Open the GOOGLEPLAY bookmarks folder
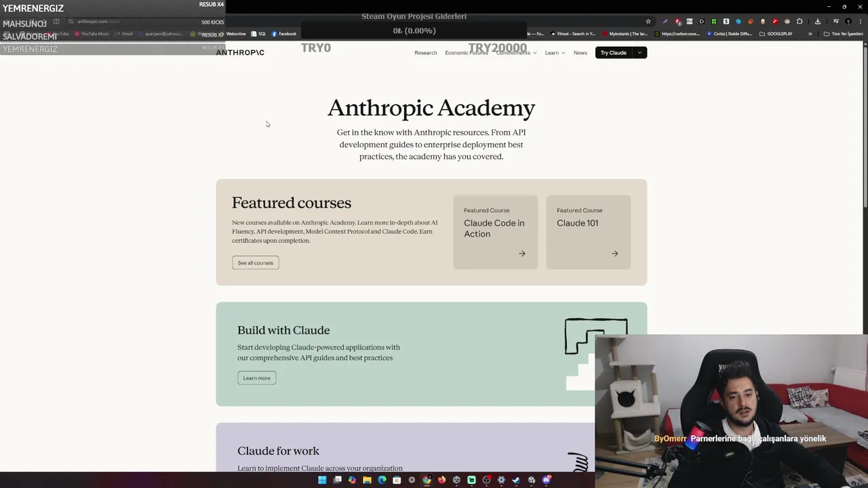This screenshot has height=488, width=868. (776, 34)
